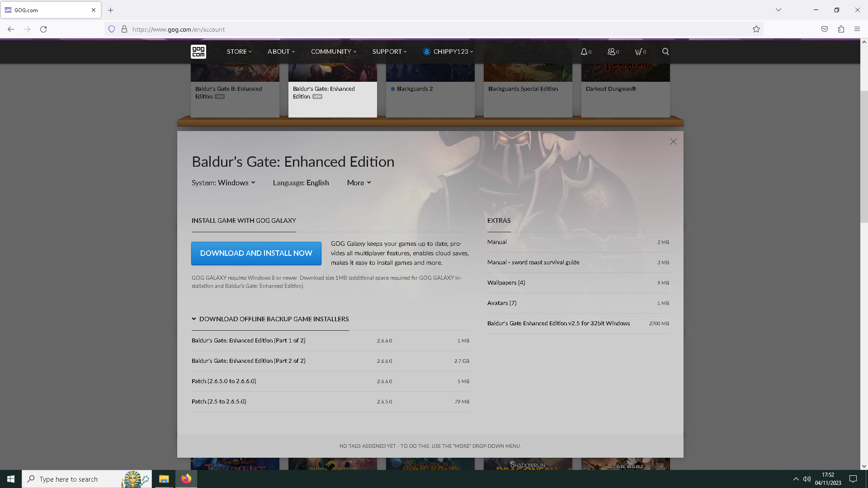The image size is (868, 488).
Task: Go back with the browser back arrow
Action: pos(11,29)
